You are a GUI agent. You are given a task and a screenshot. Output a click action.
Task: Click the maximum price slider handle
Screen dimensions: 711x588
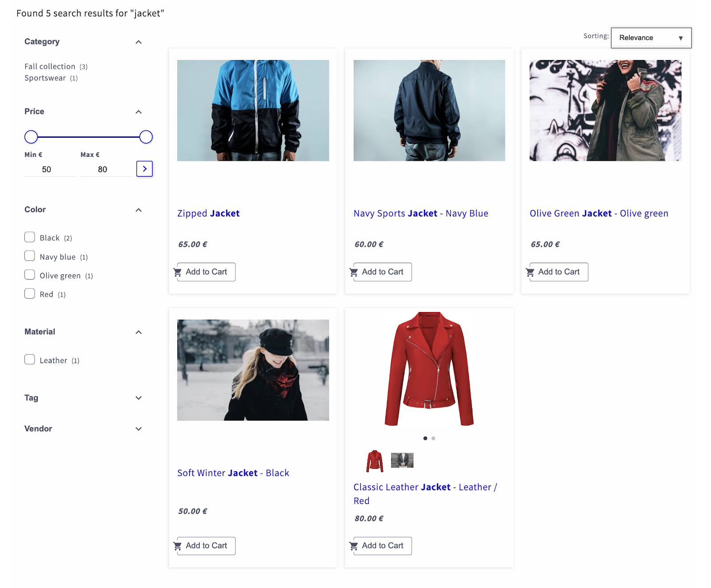pyautogui.click(x=146, y=137)
